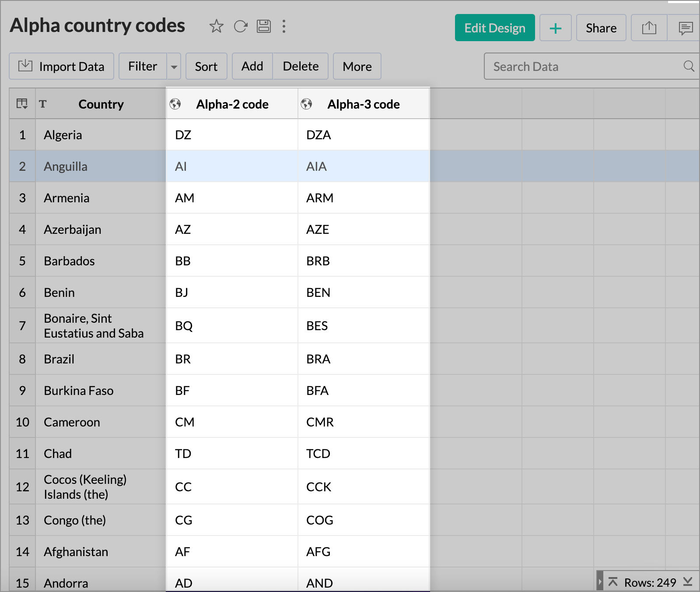The height and width of the screenshot is (592, 700).
Task: Select the Sort toolbar option
Action: 206,67
